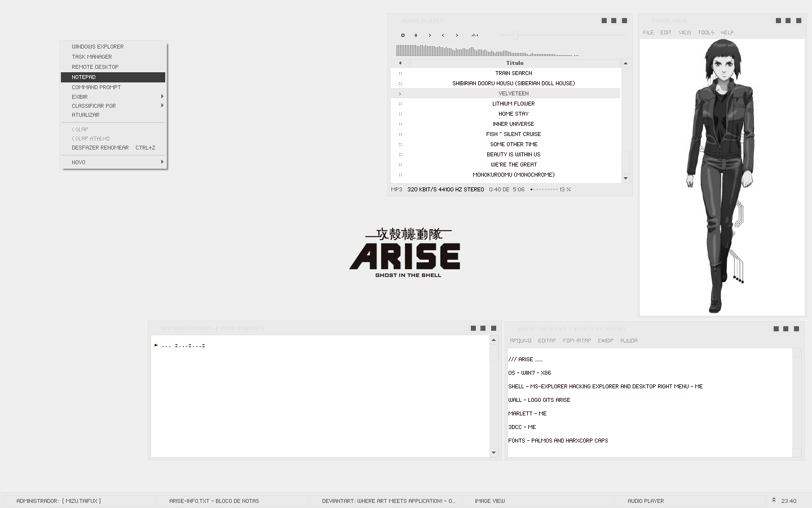
Task: Select the VELVETEEN track row
Action: pos(506,94)
